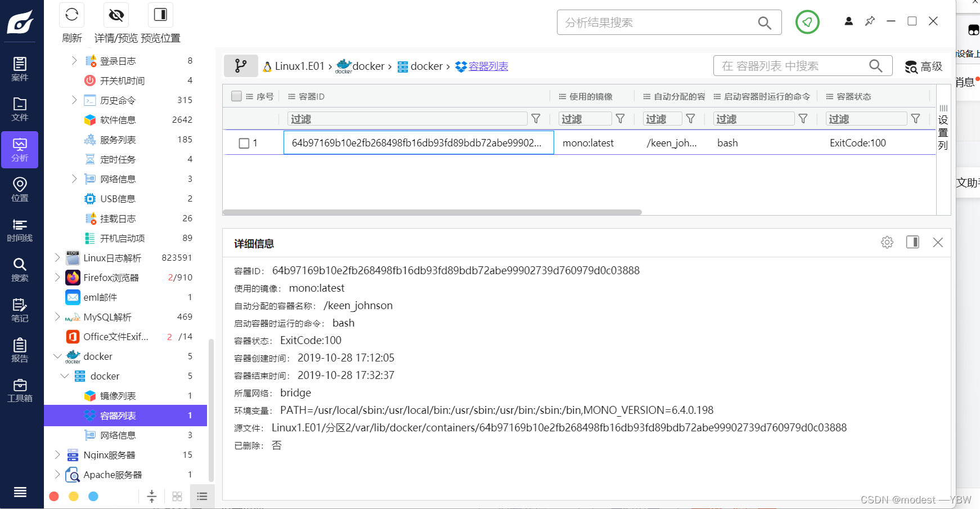This screenshot has width=980, height=509.
Task: Click the 报告 icon in left sidebar
Action: 20,350
